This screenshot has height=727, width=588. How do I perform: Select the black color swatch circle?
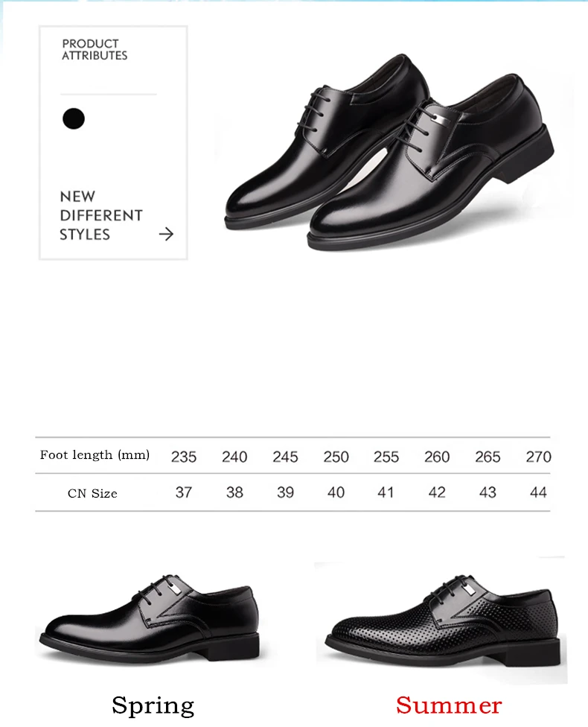coord(74,118)
